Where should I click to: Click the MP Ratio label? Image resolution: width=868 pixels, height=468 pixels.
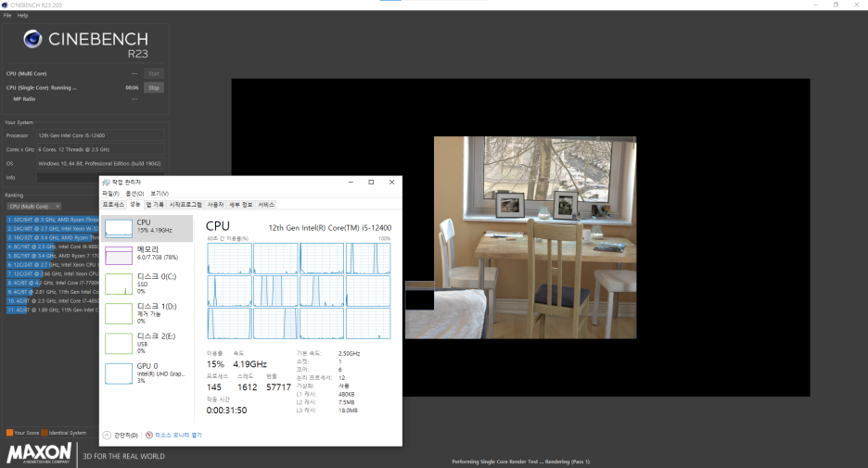24,99
